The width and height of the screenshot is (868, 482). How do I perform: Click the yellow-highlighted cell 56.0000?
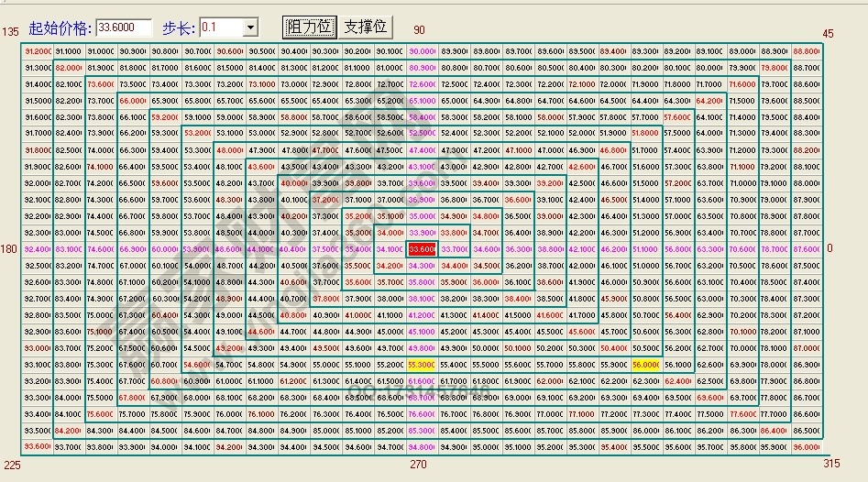click(x=646, y=365)
